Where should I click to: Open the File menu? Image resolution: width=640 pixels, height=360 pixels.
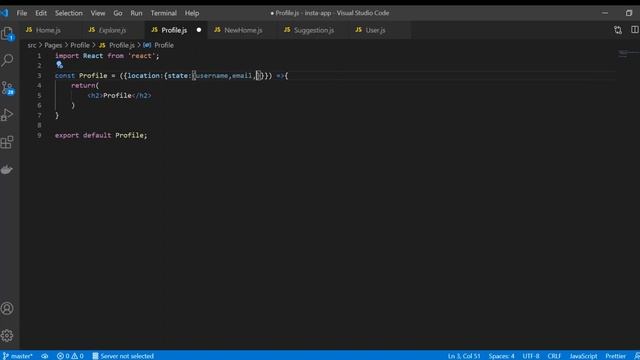point(22,13)
